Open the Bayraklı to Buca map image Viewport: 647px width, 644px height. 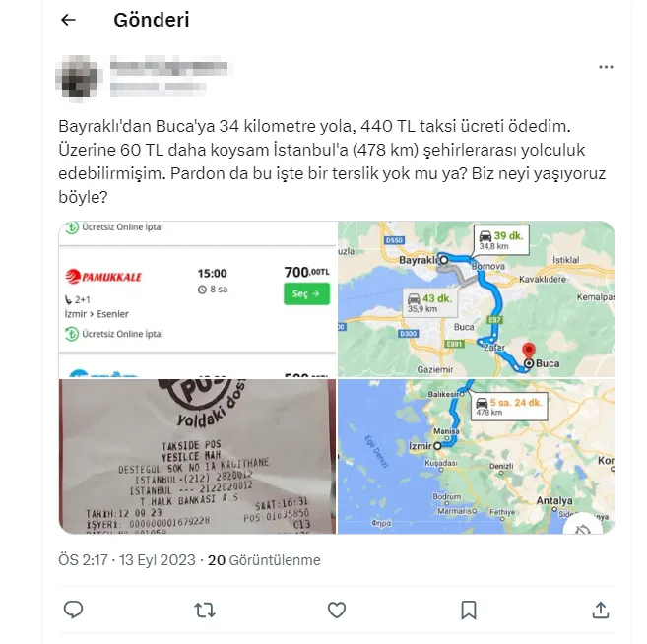click(477, 299)
